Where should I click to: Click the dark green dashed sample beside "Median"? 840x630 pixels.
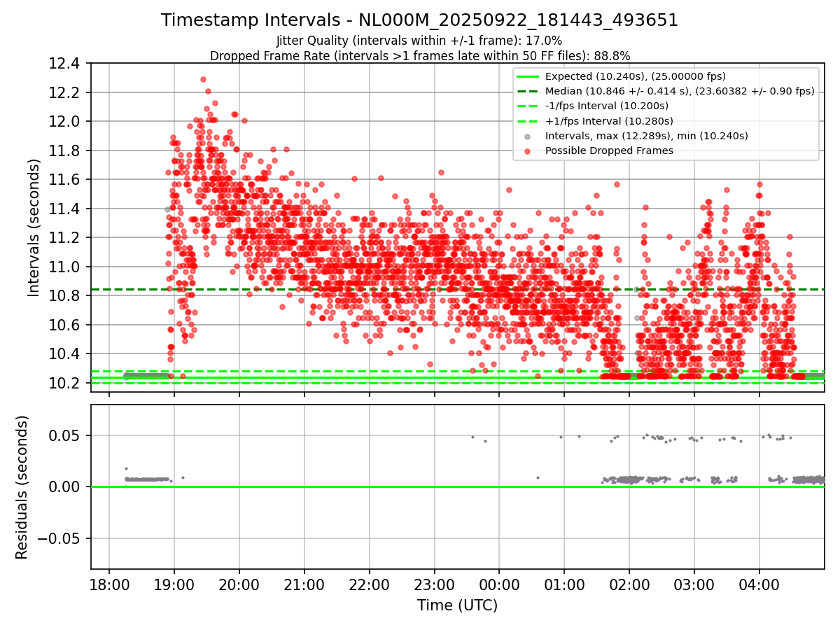coord(528,92)
